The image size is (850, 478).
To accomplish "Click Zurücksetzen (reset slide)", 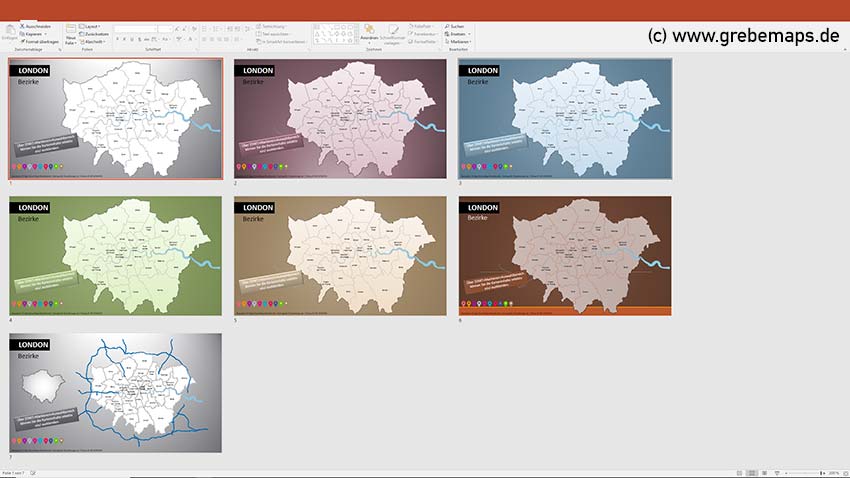I will point(94,34).
